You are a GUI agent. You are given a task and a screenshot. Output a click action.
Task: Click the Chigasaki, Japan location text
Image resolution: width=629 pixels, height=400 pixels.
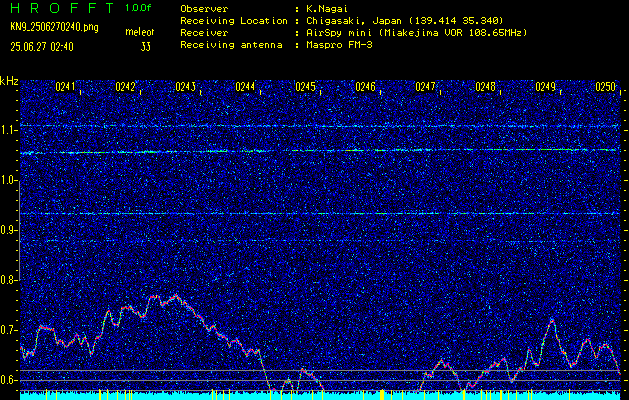pos(405,21)
